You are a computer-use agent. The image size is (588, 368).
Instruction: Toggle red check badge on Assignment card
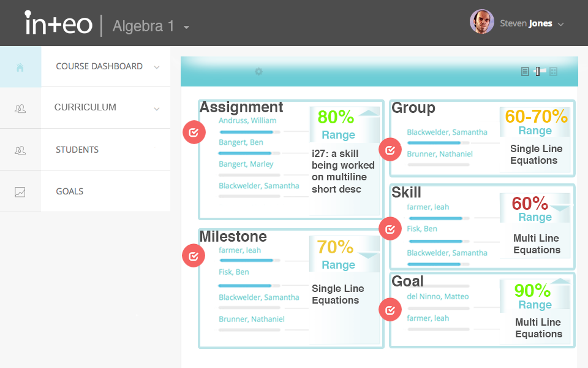[x=194, y=132]
